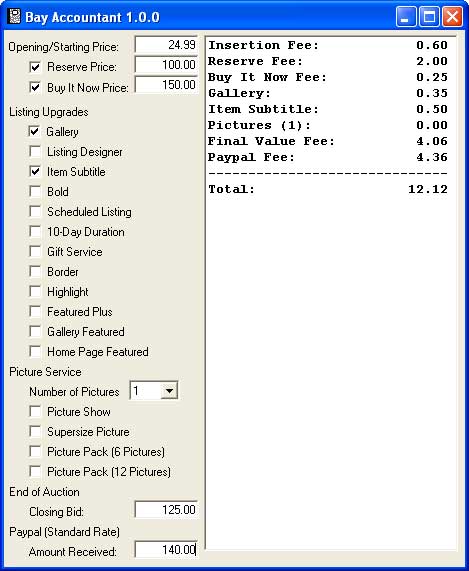Open the Number of Pictures dropdown
This screenshot has height=571, width=469.
(169, 391)
